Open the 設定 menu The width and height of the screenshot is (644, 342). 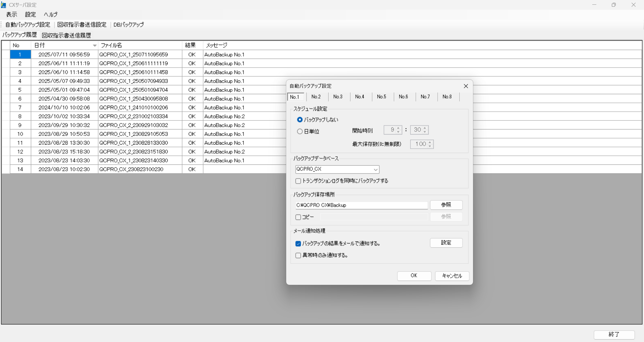(30, 14)
